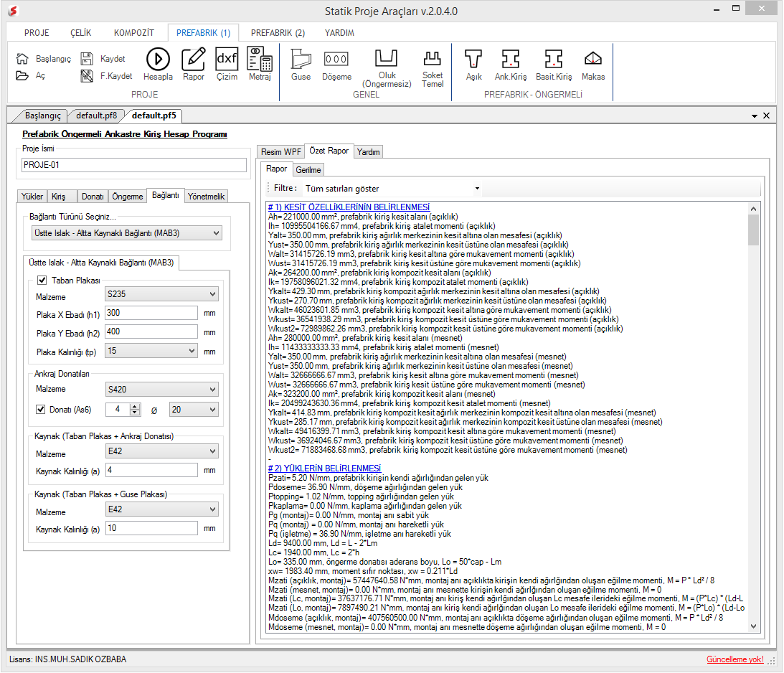Image resolution: width=784 pixels, height=673 pixels.
Task: Select the Basit.Kiriş beam tool
Action: coord(554,64)
